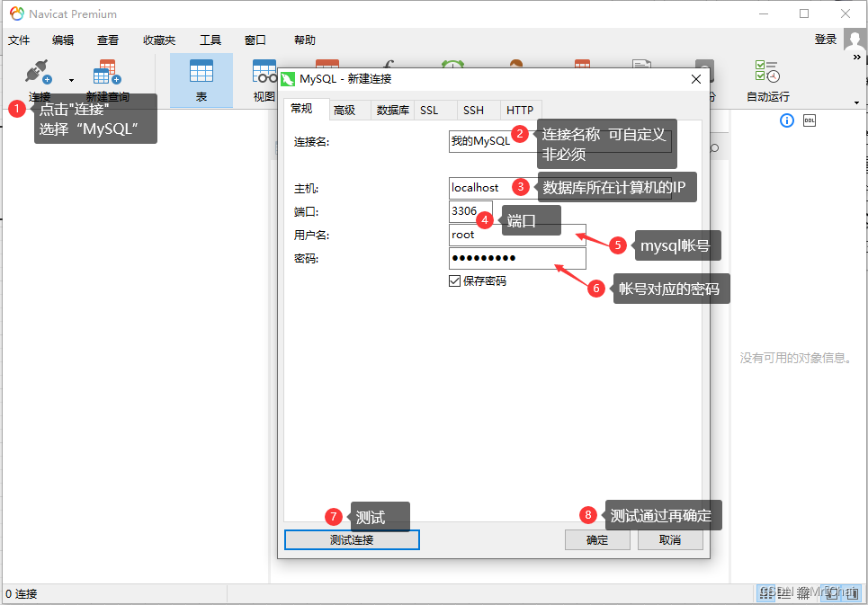Click the MySQL dolphin icon in dialog title
This screenshot has width=868, height=605.
coord(288,79)
